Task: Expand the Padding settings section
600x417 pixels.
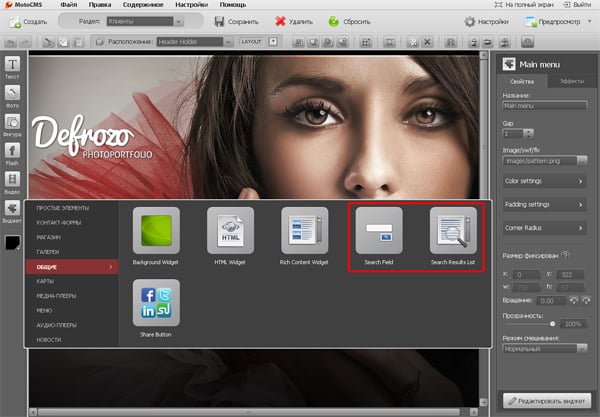Action: (x=545, y=204)
